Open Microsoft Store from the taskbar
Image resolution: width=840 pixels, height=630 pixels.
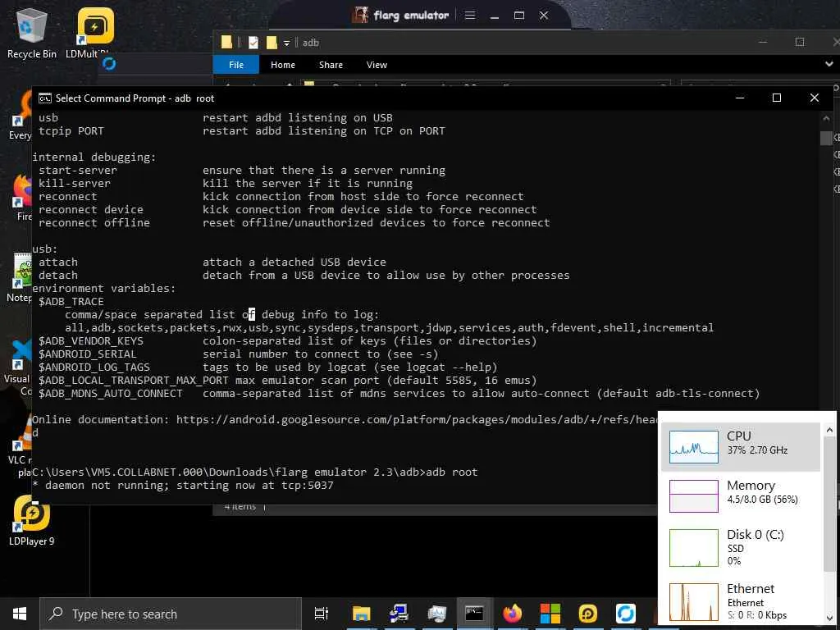coord(550,614)
